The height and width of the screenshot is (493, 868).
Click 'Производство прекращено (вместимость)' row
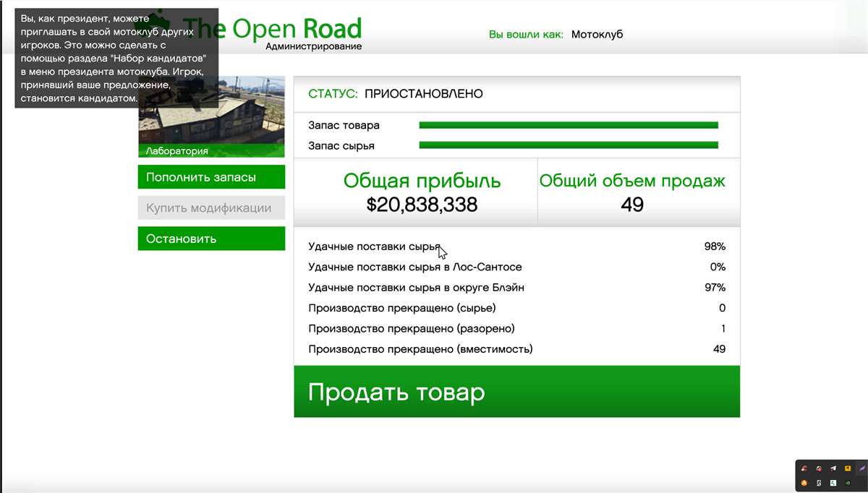click(x=516, y=349)
